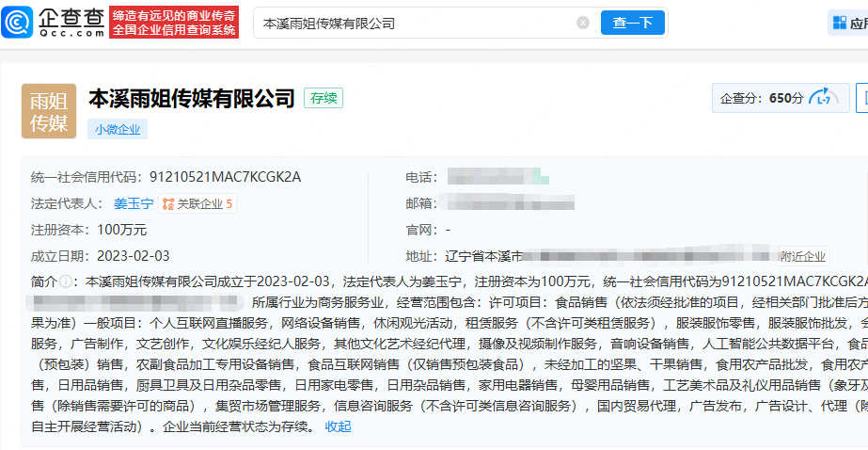The height and width of the screenshot is (450, 868).
Task: Click the blurred phone number field
Action: tap(497, 177)
